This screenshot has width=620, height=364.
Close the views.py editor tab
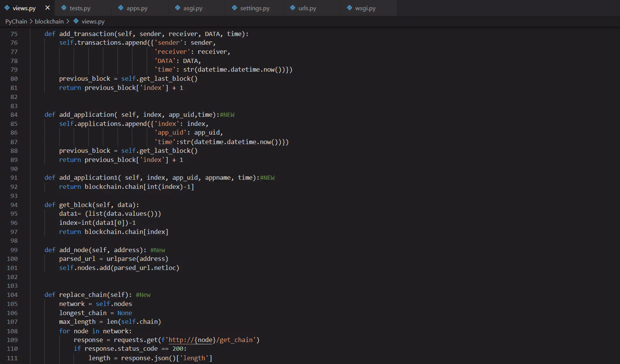coord(47,8)
